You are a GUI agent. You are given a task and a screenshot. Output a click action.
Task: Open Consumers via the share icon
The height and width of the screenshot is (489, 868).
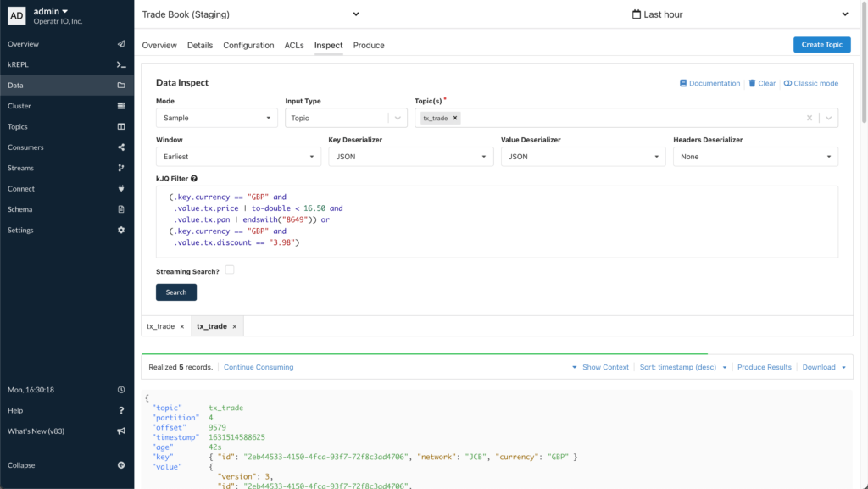click(x=120, y=147)
